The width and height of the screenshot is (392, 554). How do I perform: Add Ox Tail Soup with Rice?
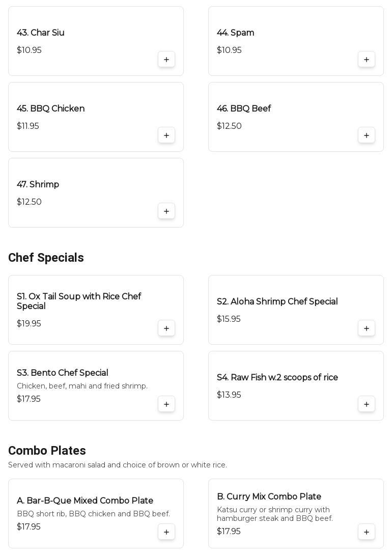[166, 328]
